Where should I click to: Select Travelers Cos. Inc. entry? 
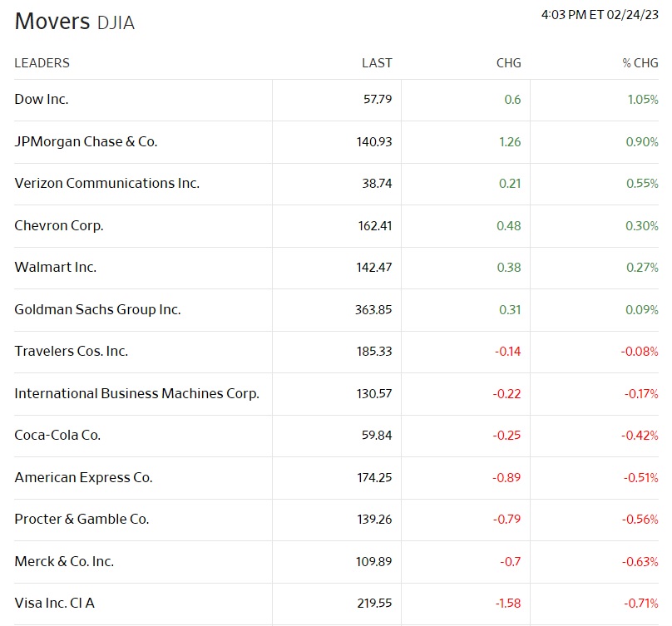coord(72,352)
